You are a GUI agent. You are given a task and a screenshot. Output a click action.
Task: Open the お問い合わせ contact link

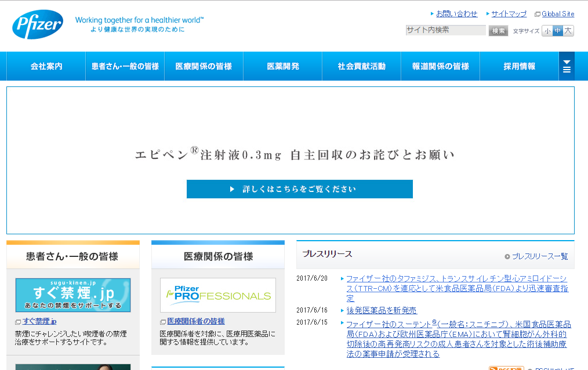point(456,14)
